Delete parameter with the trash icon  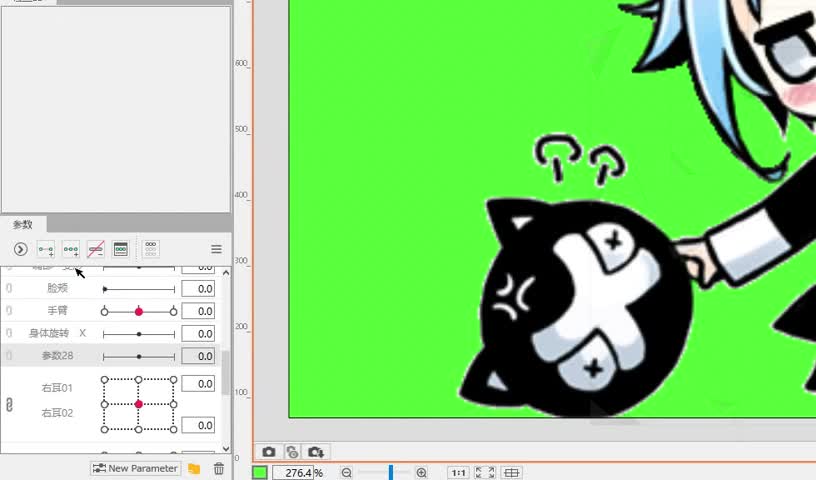coord(219,468)
